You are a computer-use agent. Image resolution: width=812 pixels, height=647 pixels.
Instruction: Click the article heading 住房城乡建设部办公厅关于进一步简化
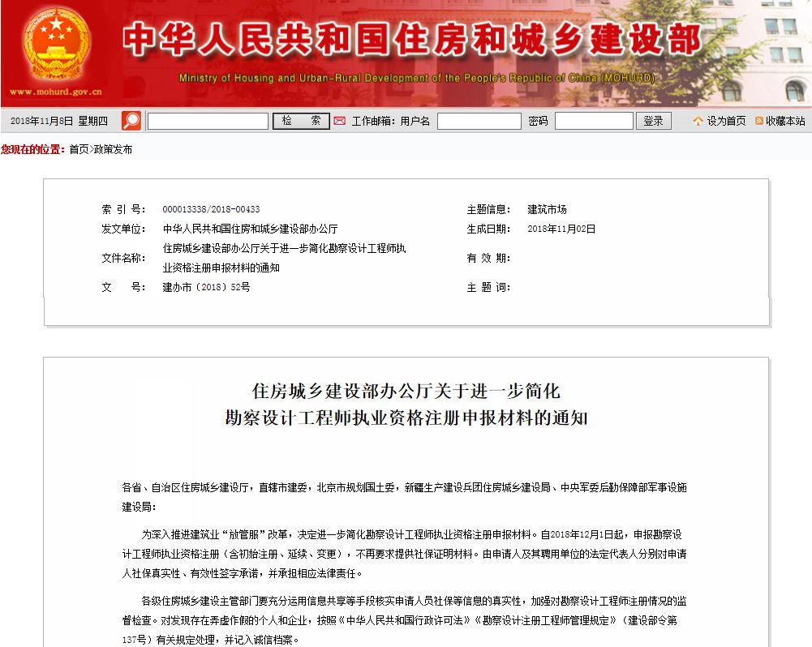(406, 392)
